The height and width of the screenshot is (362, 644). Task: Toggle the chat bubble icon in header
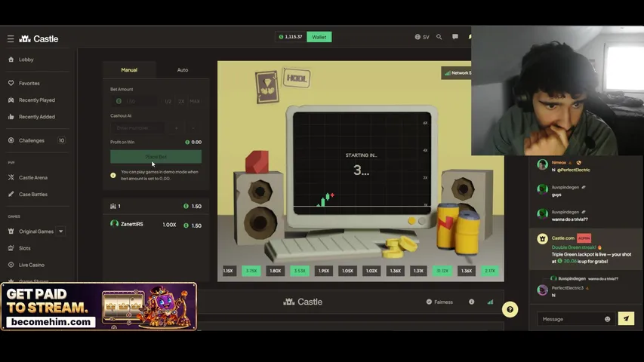click(x=455, y=37)
